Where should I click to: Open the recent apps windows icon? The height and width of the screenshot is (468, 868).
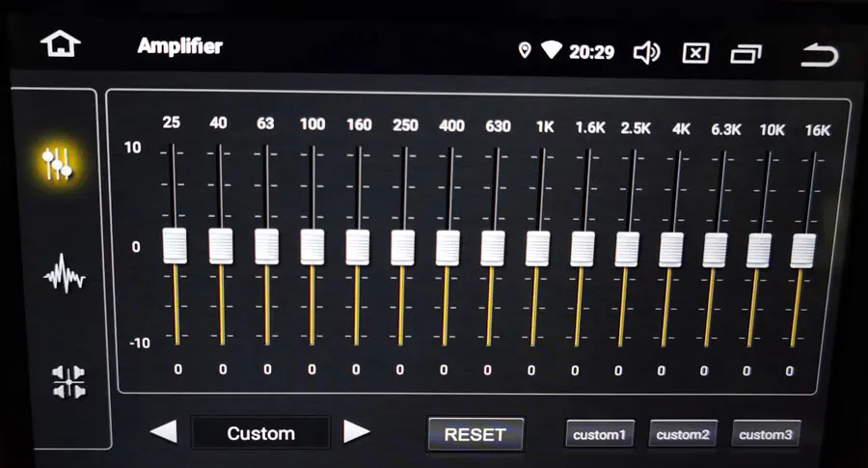(x=746, y=54)
